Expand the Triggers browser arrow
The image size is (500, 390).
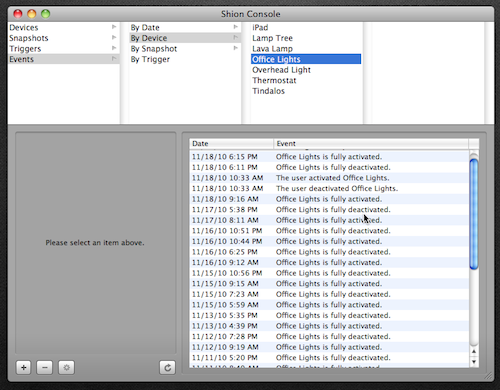[114, 48]
